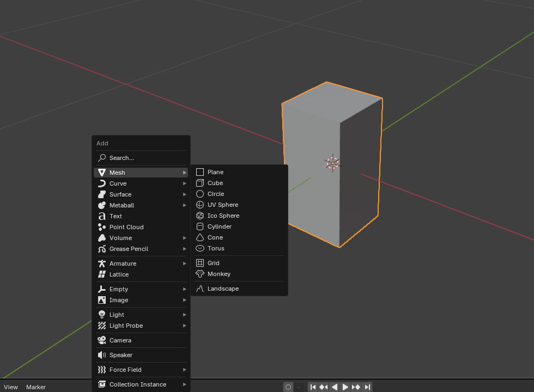Add a UV Sphere mesh
This screenshot has width=534, height=392.
(239, 205)
